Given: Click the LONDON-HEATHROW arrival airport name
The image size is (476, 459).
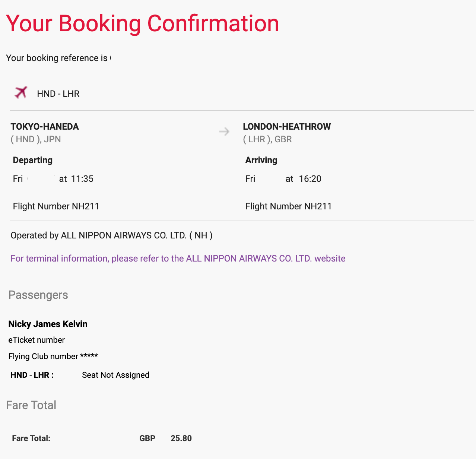Looking at the screenshot, I should click(287, 127).
